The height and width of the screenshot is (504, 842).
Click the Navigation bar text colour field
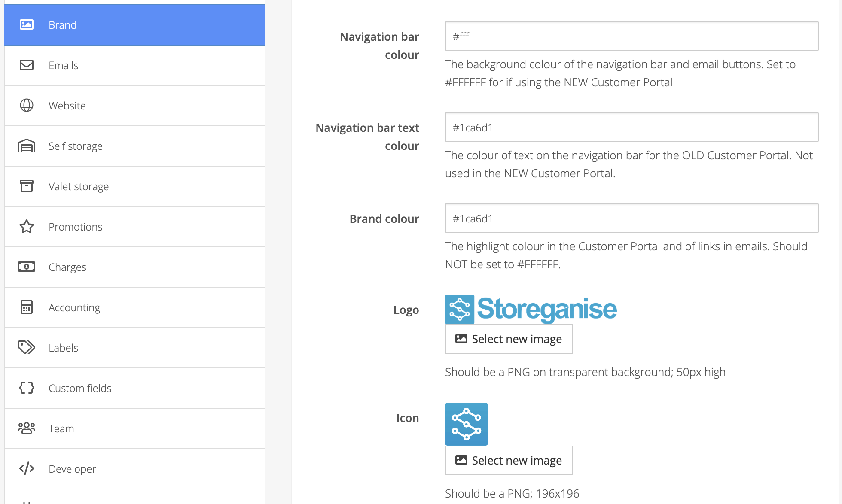(x=631, y=128)
